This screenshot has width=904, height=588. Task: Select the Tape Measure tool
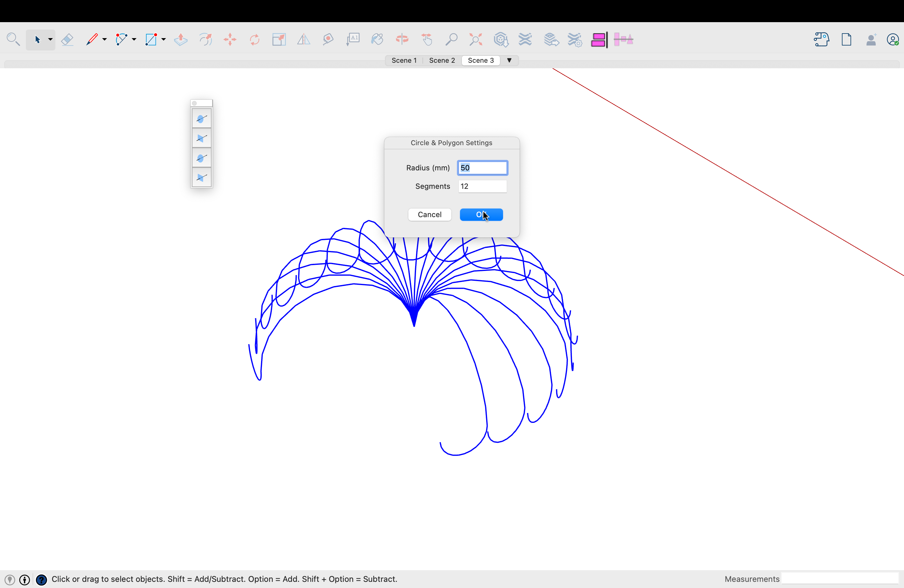(328, 39)
